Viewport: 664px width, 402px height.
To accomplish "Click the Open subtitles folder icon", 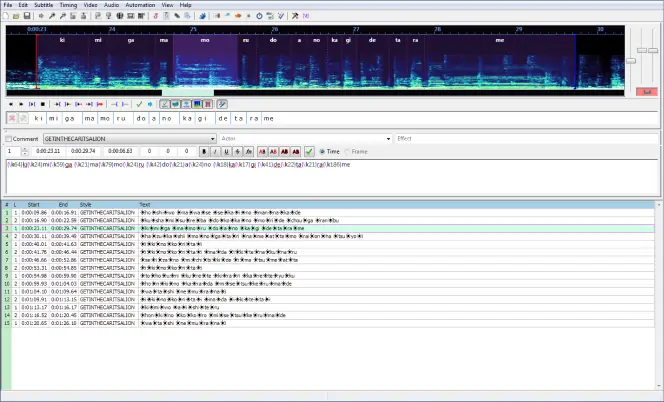I will click(x=16, y=16).
